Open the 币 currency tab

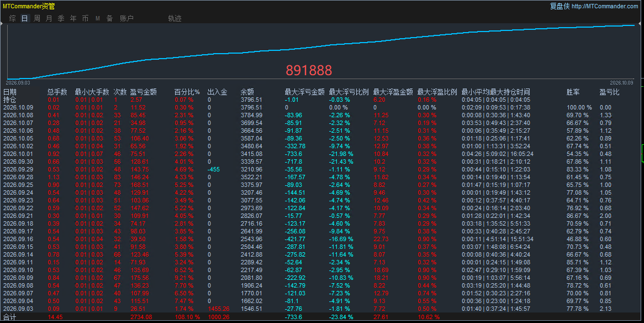click(86, 18)
